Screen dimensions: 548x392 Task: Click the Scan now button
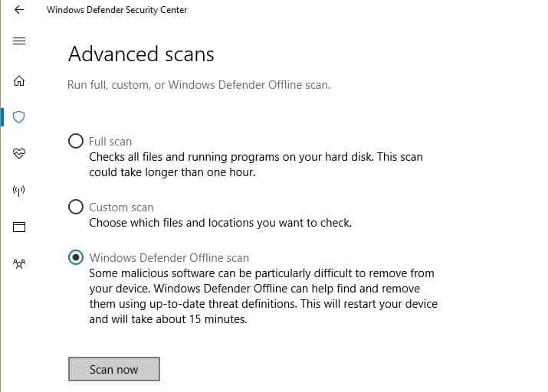click(114, 369)
